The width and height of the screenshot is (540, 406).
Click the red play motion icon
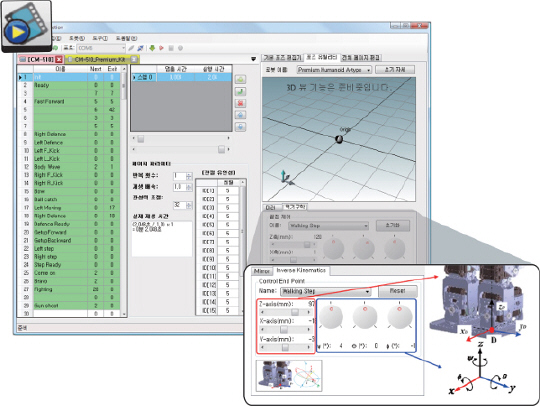coord(161,48)
